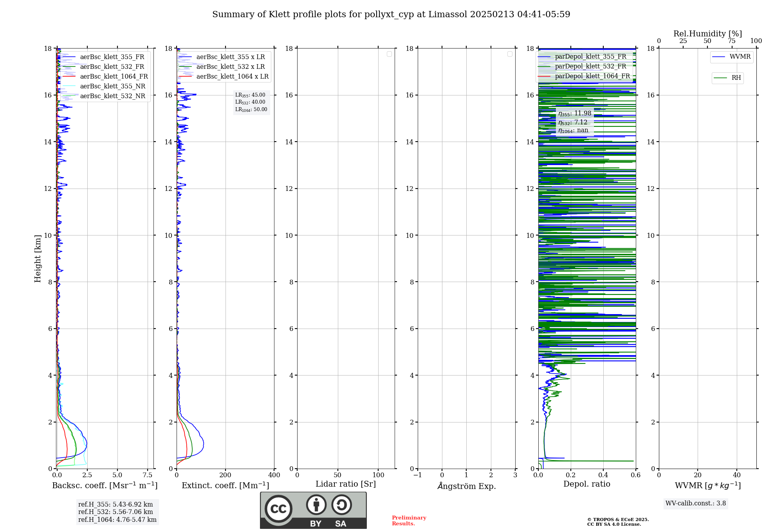Click the Height [km] axis label
The image size is (783, 532).
38,259
